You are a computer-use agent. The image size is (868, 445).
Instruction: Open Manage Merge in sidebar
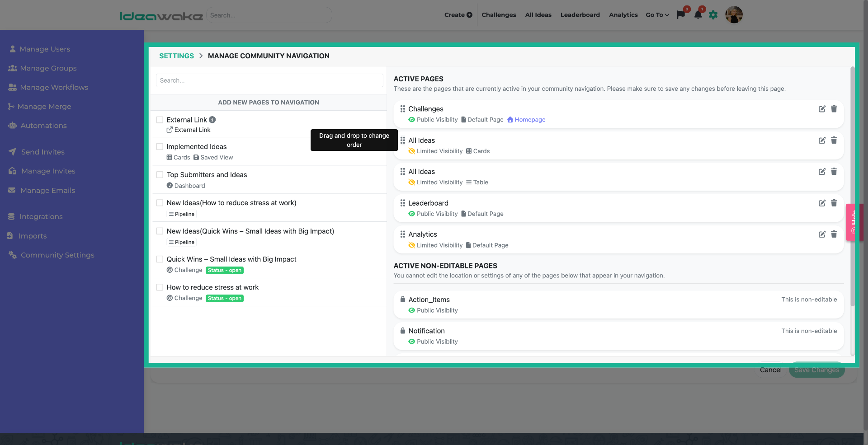coord(40,107)
